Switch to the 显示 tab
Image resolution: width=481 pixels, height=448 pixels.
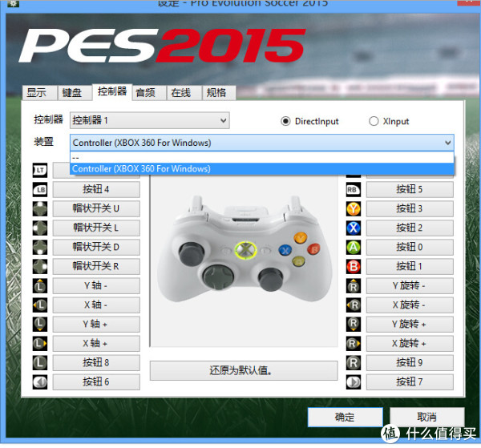(x=36, y=93)
